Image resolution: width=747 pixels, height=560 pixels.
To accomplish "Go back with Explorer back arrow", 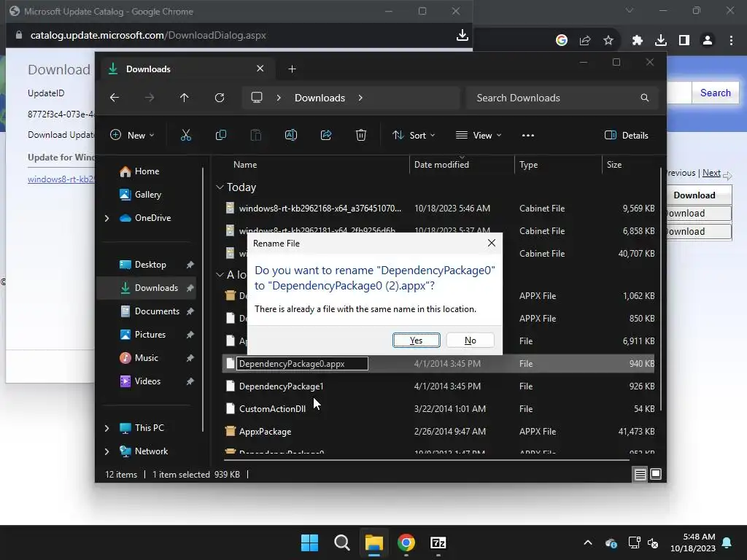I will coord(115,98).
